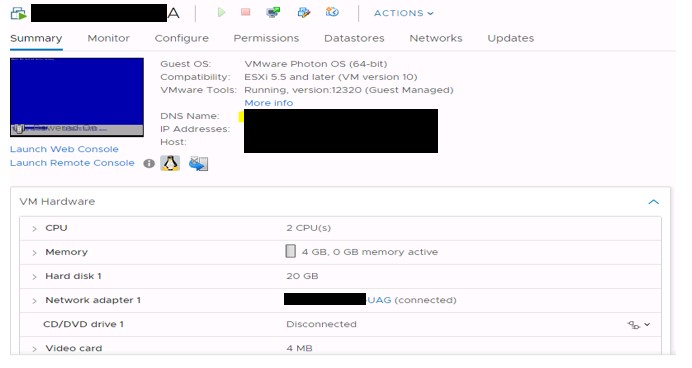
Task: Expand the Memory row
Action: (x=34, y=253)
